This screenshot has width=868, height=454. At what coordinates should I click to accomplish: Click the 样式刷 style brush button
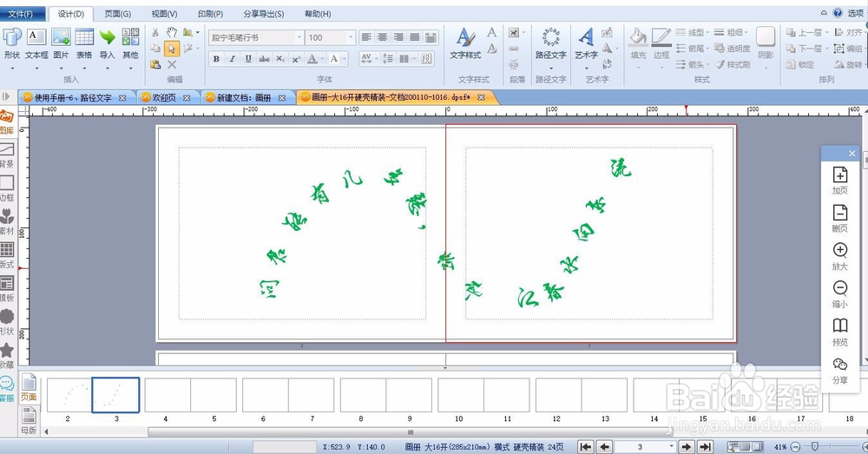[733, 65]
